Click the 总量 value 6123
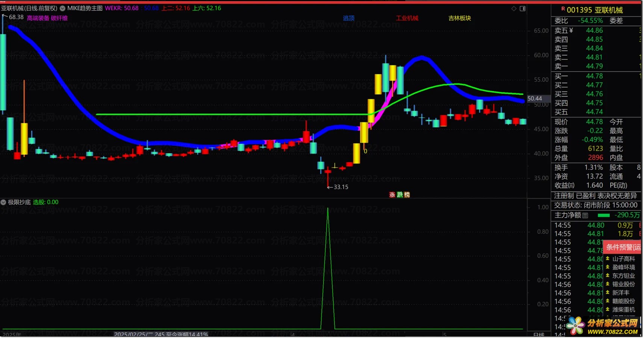This screenshot has width=644, height=338. [596, 149]
